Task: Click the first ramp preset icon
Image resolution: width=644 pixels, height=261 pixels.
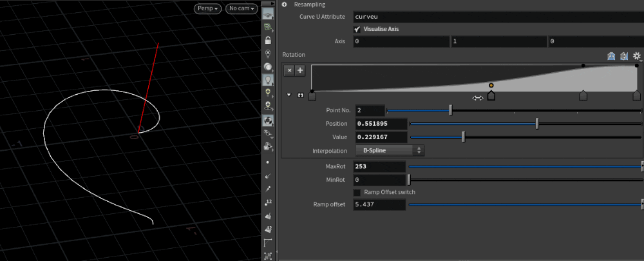Action: click(611, 57)
